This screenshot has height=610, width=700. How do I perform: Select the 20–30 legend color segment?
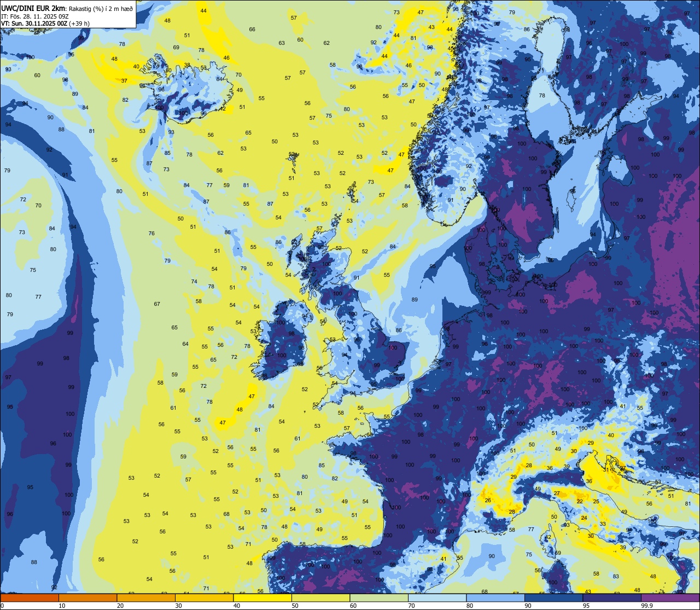[x=146, y=597]
